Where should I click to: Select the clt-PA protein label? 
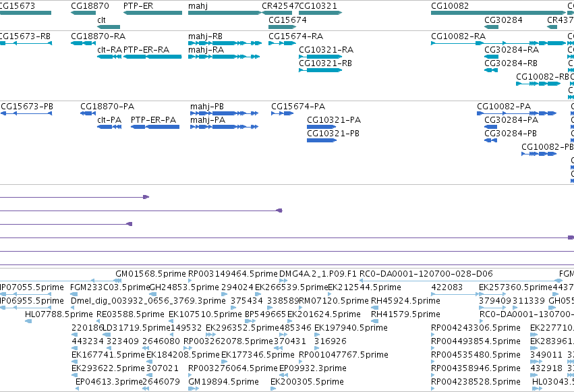pos(109,120)
